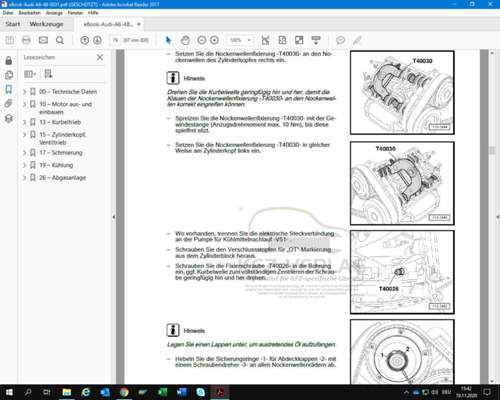Collapse the navigation pane with side arrow
Viewport: 500px width, 400px height.
114,217
